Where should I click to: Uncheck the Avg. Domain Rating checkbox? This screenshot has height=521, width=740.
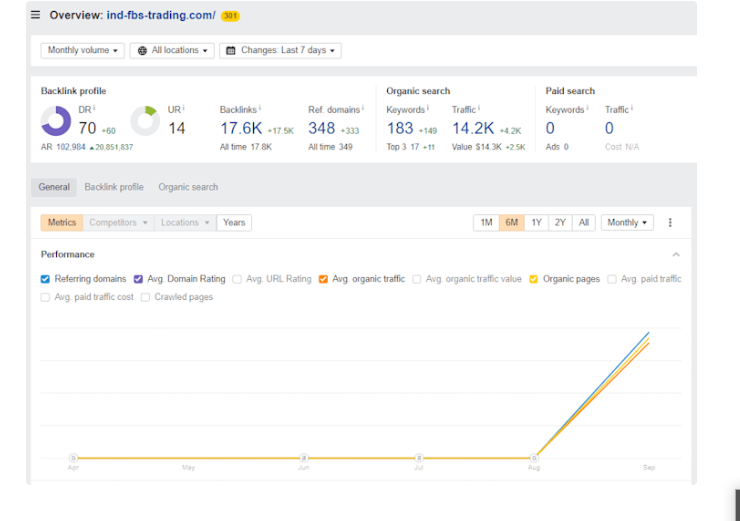138,279
